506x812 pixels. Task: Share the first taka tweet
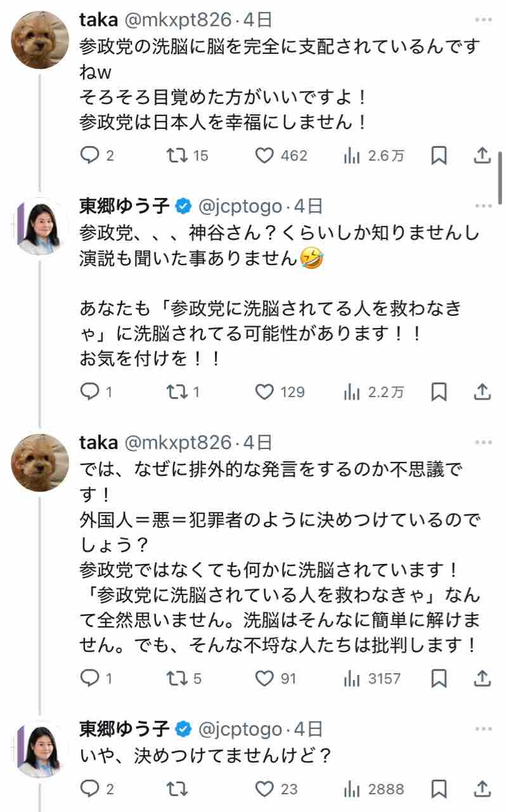click(x=482, y=155)
